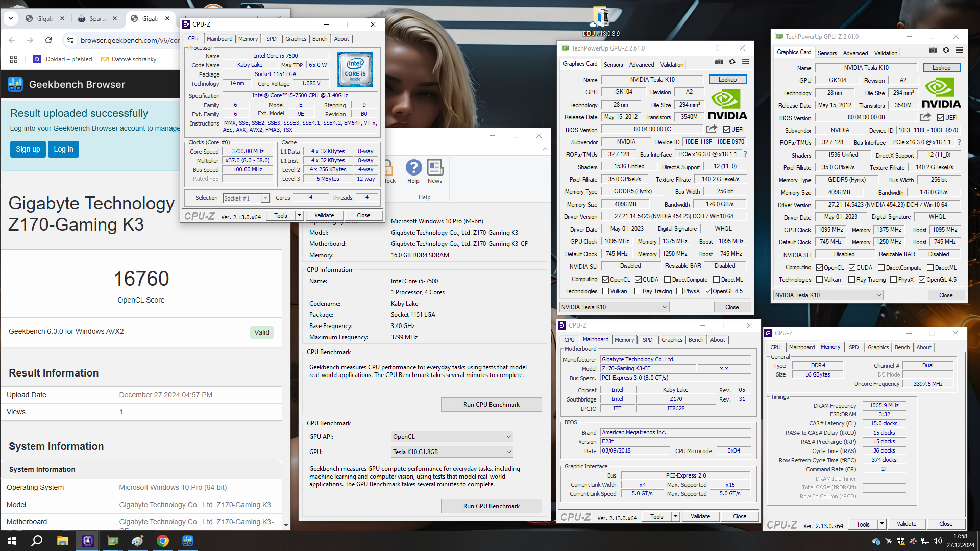Click Log in button on Geekbench page
The width and height of the screenshot is (980, 551).
coord(64,149)
